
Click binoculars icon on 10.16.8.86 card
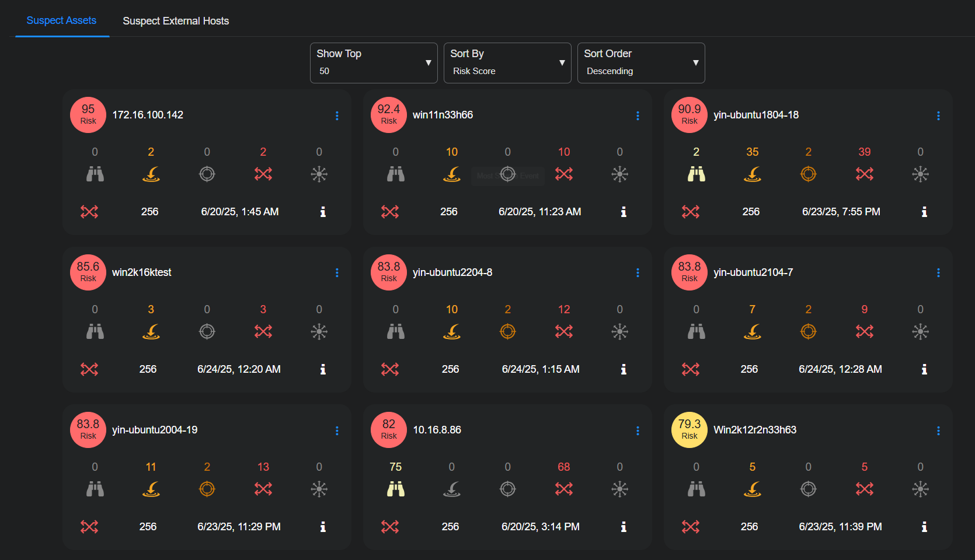pos(395,489)
